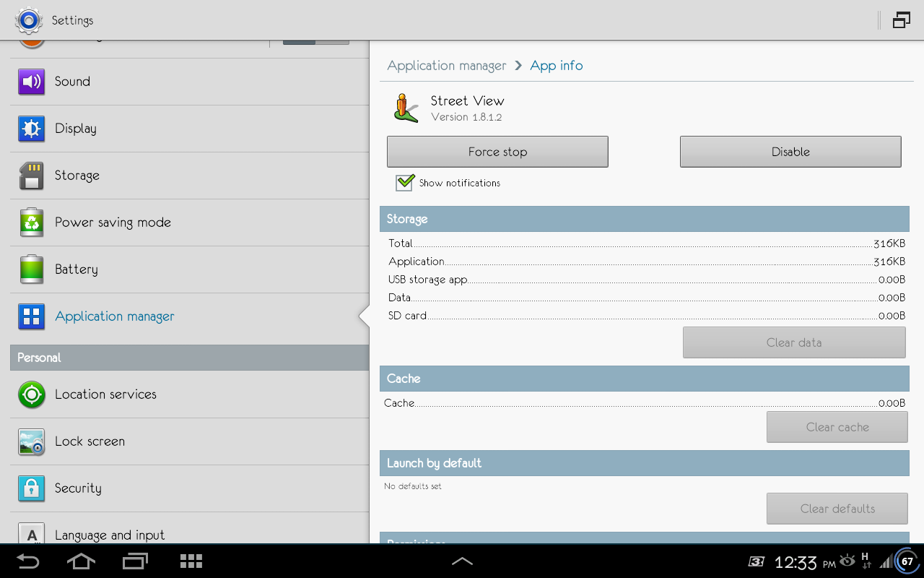Toggle the switch above Sound
The image size is (924, 578).
pos(316,42)
